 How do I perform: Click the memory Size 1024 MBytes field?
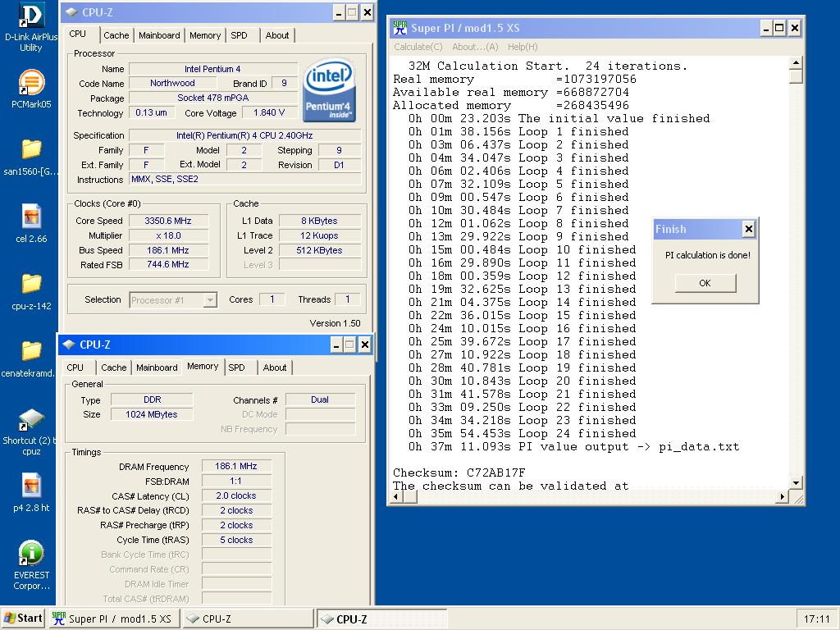coord(152,414)
